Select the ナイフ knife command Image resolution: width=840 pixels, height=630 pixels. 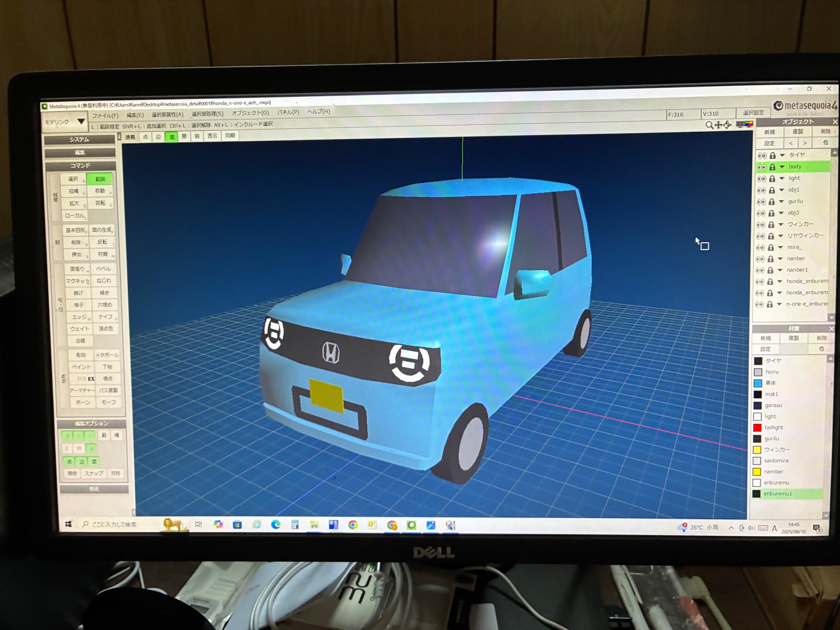(105, 316)
